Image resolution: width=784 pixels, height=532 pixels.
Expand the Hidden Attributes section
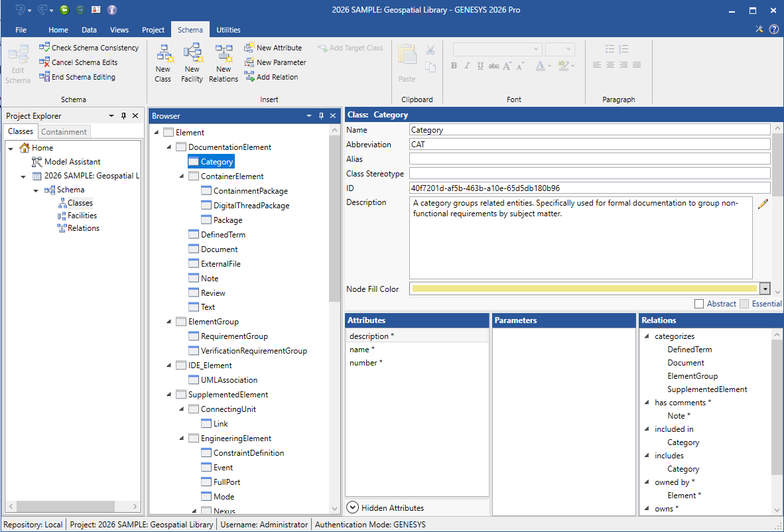tap(353, 508)
